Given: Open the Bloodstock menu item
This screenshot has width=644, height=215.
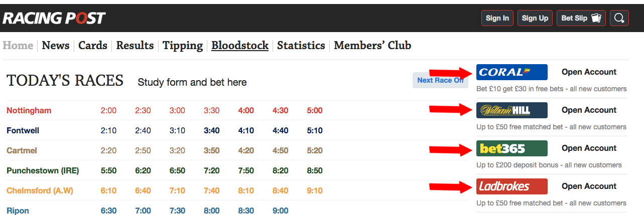Looking at the screenshot, I should pyautogui.click(x=240, y=46).
